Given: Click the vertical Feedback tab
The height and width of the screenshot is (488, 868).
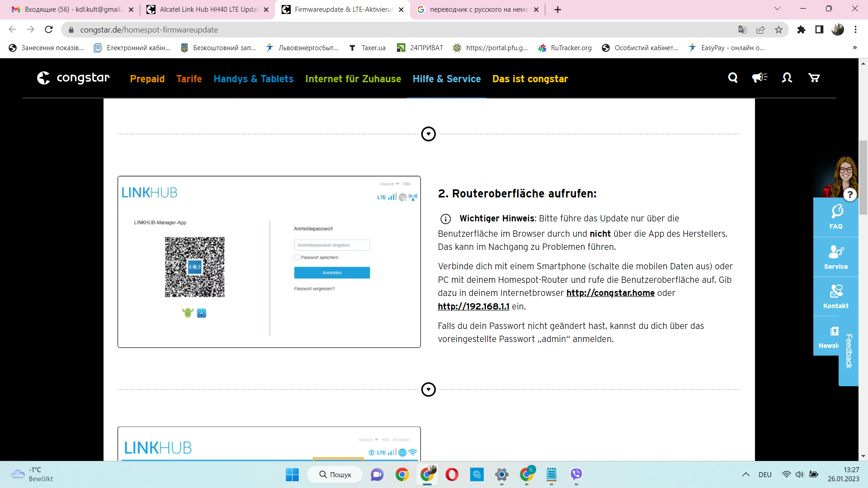Looking at the screenshot, I should coord(849,351).
